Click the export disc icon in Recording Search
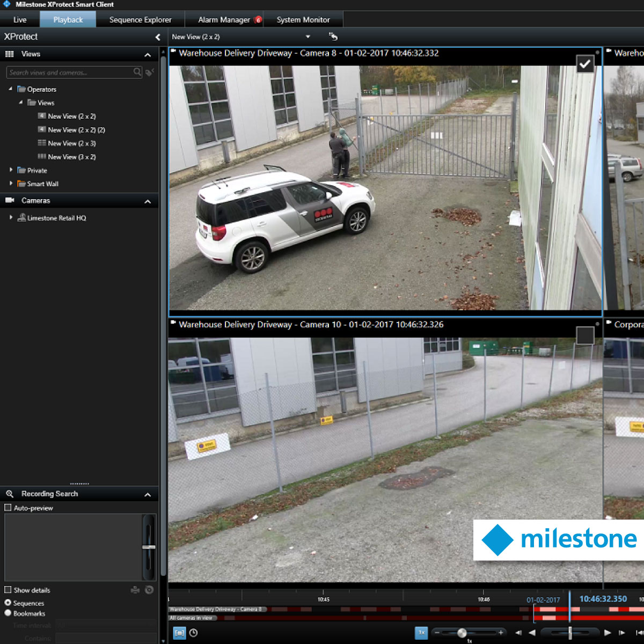Image resolution: width=644 pixels, height=644 pixels. tap(149, 590)
